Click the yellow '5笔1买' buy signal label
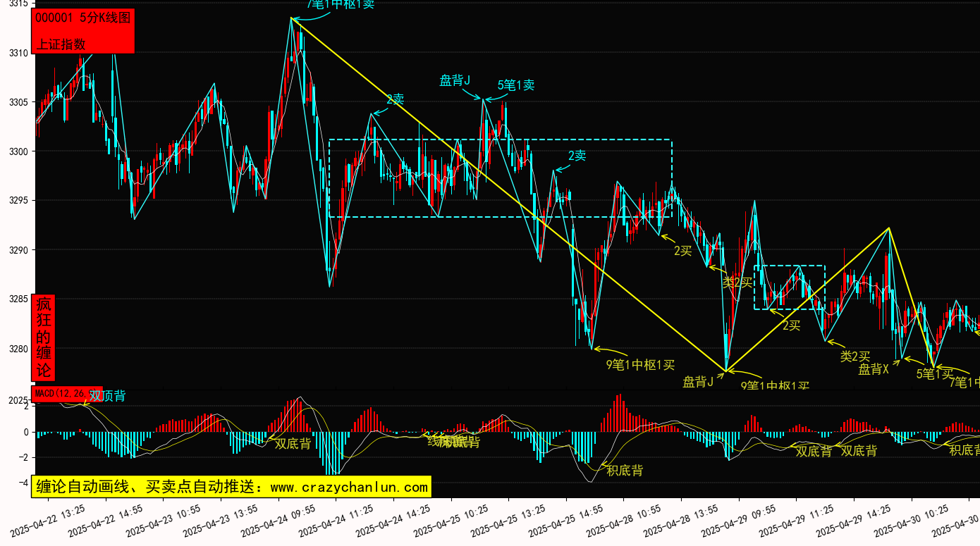The width and height of the screenshot is (980, 546). tap(935, 374)
